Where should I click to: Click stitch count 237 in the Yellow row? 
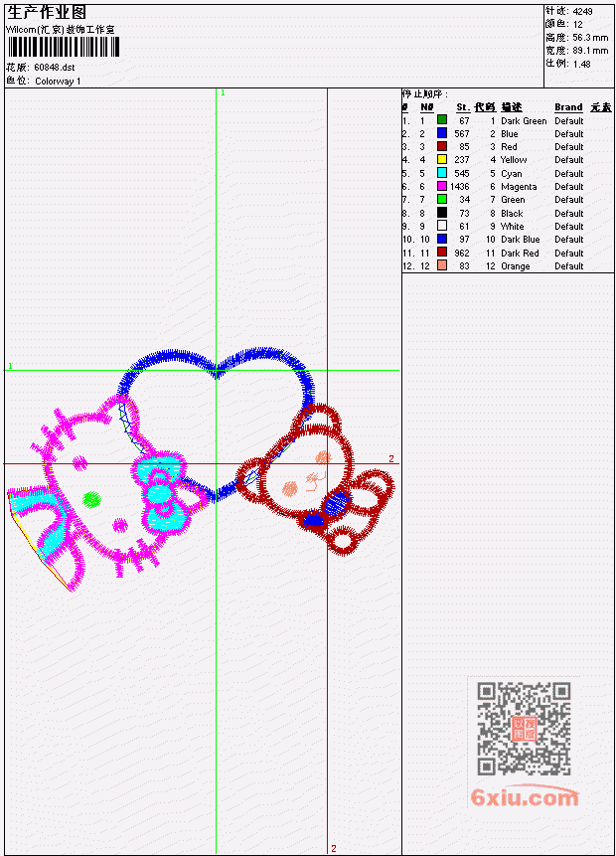click(462, 160)
